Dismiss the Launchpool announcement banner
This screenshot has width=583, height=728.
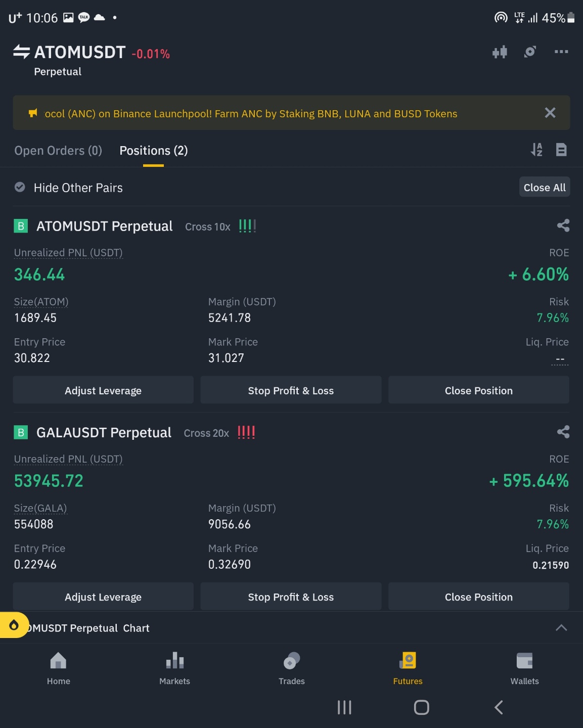coord(550,113)
